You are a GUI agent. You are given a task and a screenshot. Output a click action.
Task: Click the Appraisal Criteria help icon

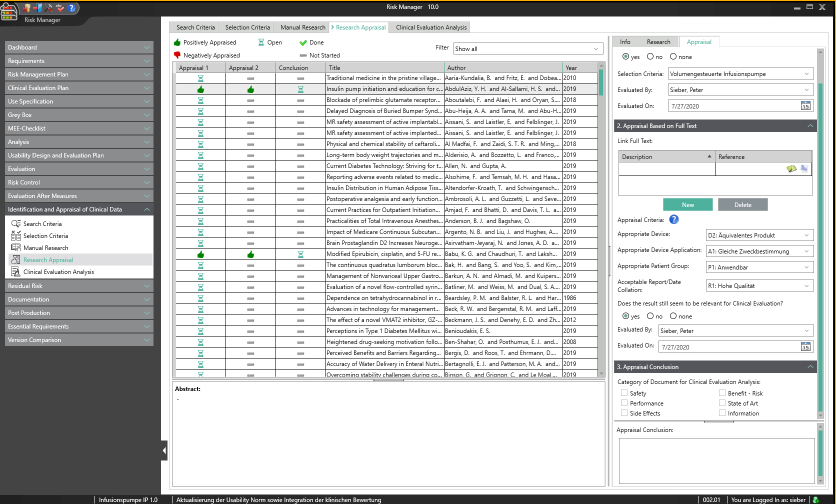(x=673, y=219)
